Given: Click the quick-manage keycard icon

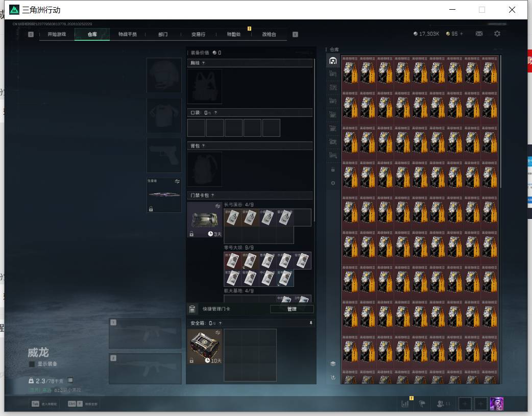Looking at the screenshot, I should point(192,309).
